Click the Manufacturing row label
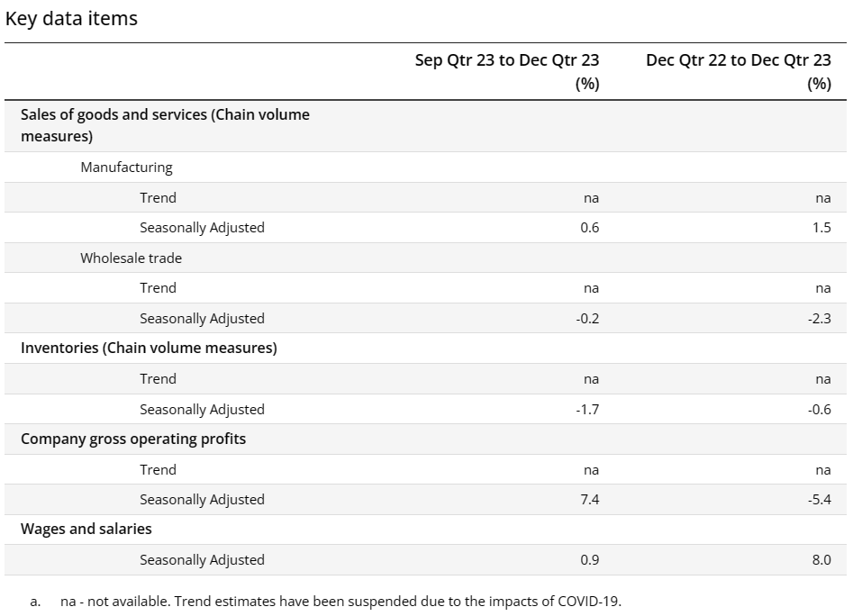This screenshot has height=616, width=853. coord(126,167)
